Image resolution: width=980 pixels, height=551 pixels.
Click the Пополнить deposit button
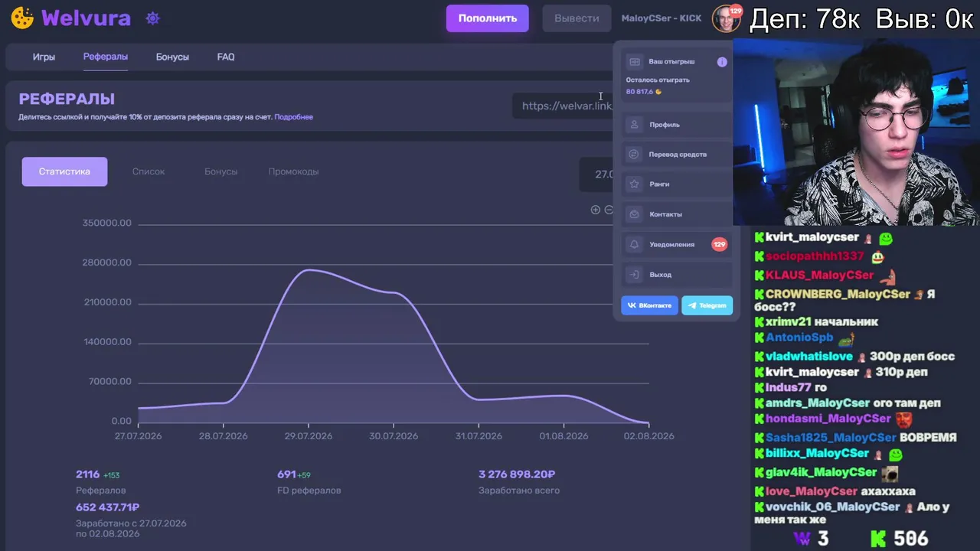click(x=488, y=18)
